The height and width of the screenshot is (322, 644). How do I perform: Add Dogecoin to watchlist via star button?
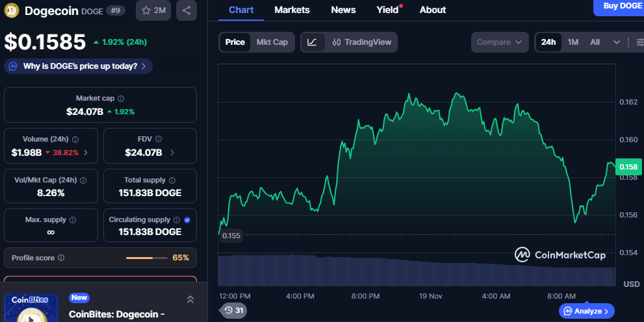[153, 10]
